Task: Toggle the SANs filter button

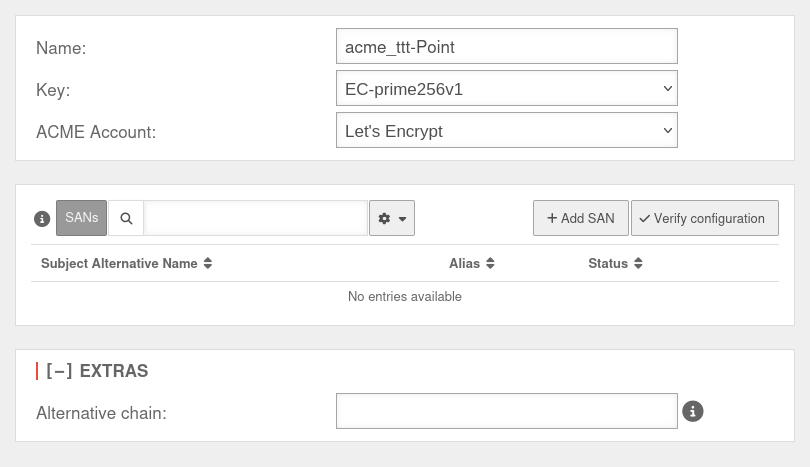Action: pos(81,218)
